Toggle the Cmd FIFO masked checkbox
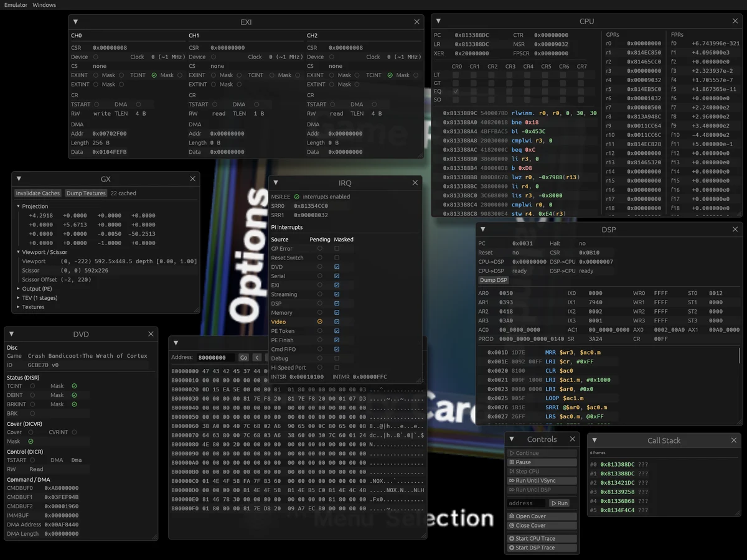This screenshot has width=747, height=560. 337,349
